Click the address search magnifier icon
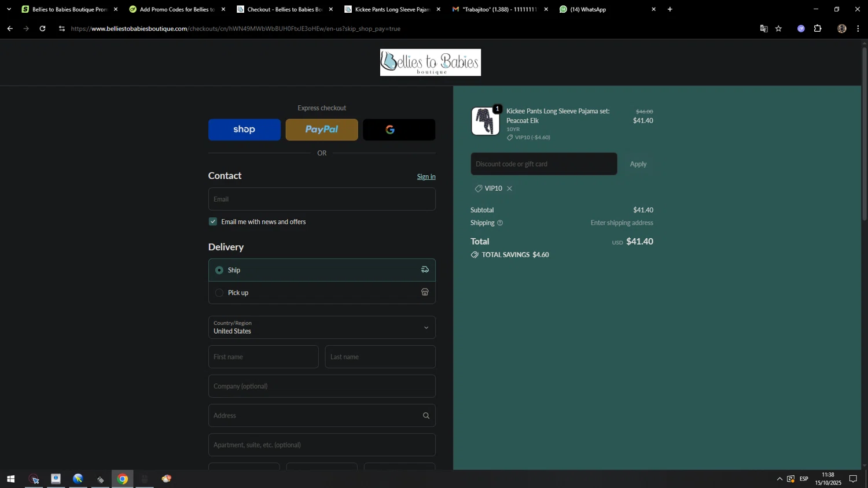Screen dimensions: 868x488 point(426,416)
